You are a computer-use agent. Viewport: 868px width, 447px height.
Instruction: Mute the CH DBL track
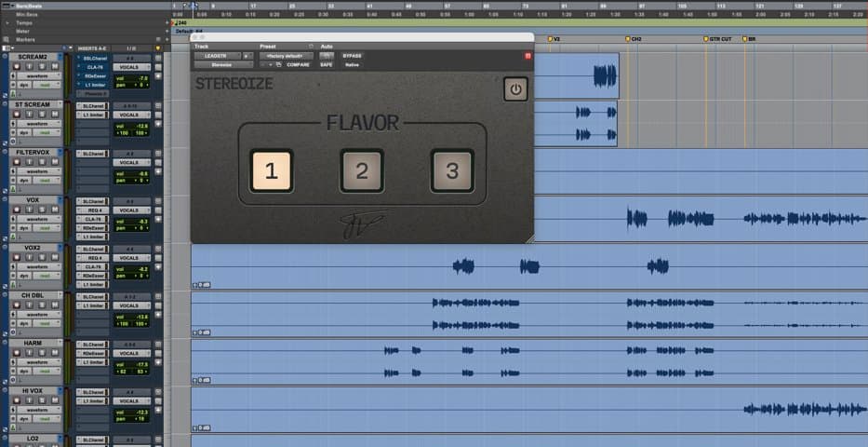54,305
